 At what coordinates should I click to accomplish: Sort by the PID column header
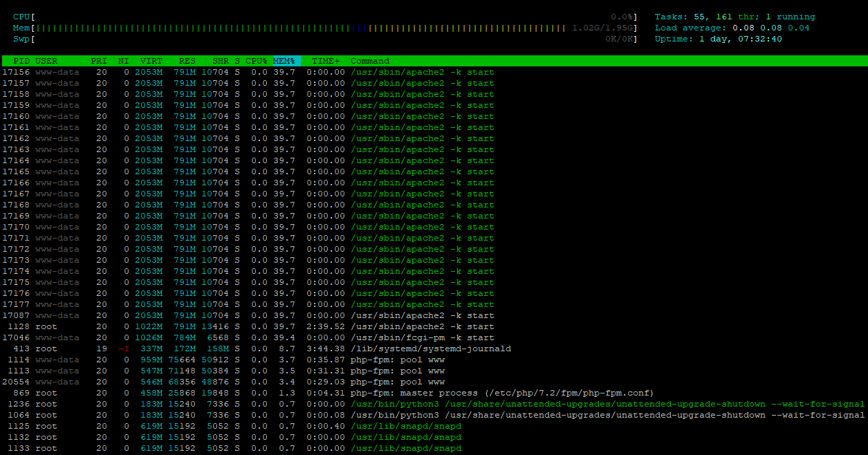point(21,61)
